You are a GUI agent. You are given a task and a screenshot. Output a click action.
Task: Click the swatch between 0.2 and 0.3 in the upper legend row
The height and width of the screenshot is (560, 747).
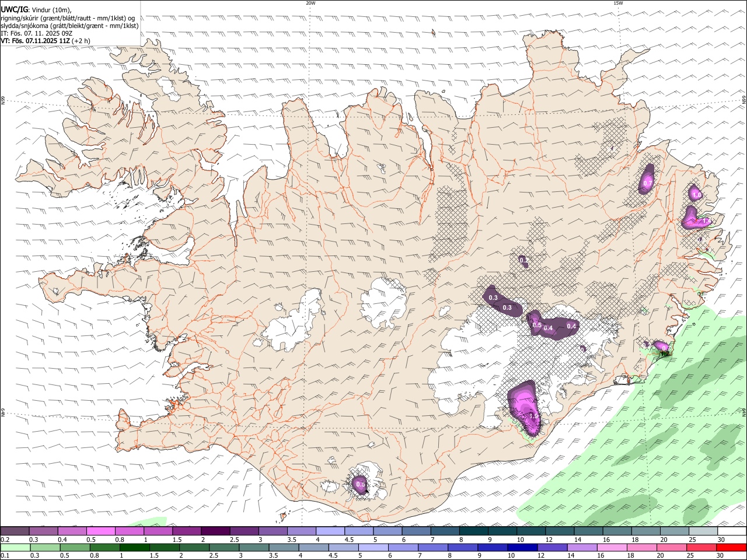tap(15, 531)
